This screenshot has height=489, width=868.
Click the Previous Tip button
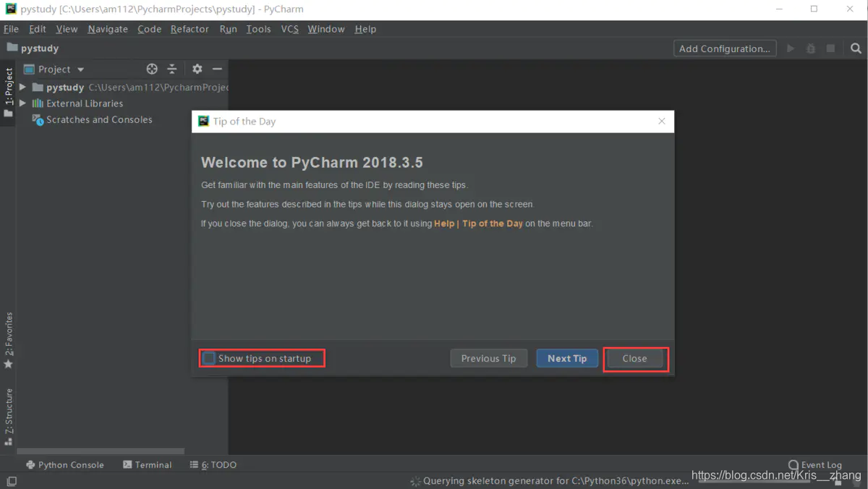coord(489,358)
